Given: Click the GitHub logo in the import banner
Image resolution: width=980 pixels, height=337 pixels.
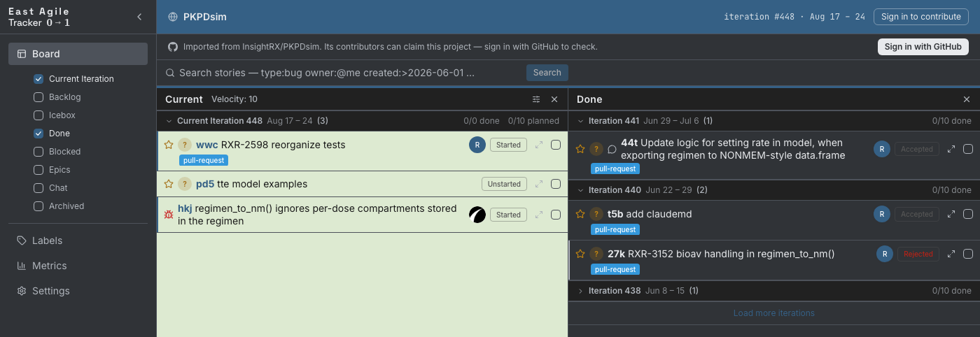Looking at the screenshot, I should (173, 47).
